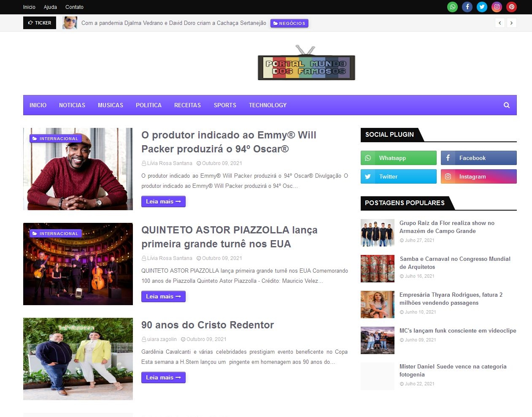Open the RECEITAS navigation item

187,105
